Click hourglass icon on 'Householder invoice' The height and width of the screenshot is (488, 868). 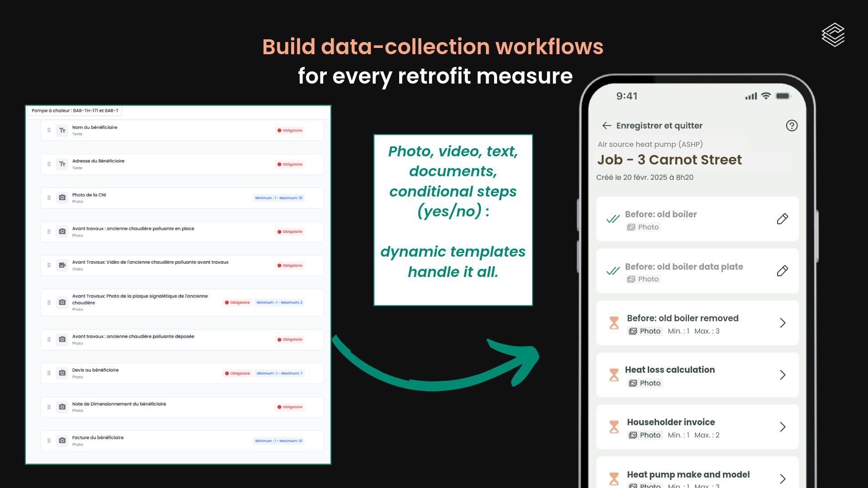614,427
